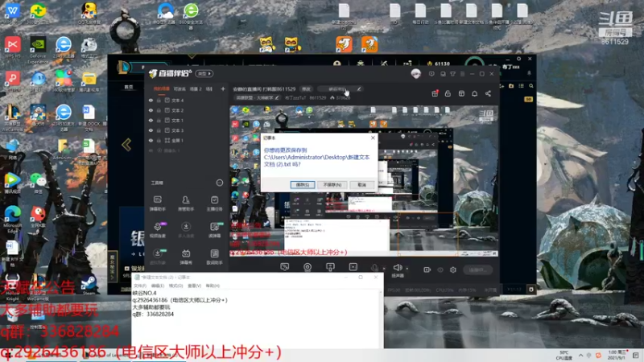Open the 弹幕秀 tool icon
The height and width of the screenshot is (362, 644).
(186, 257)
